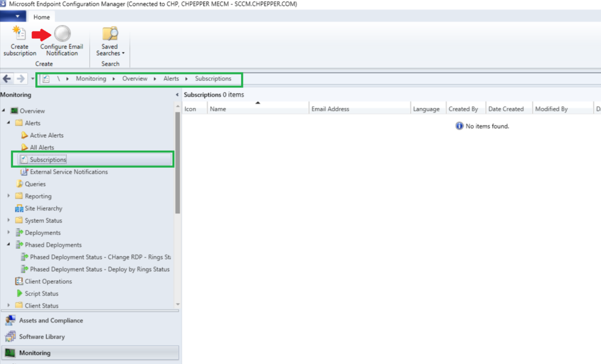Open the Assets and Compliance workspace
Image resolution: width=601 pixels, height=364 pixels.
[90, 321]
